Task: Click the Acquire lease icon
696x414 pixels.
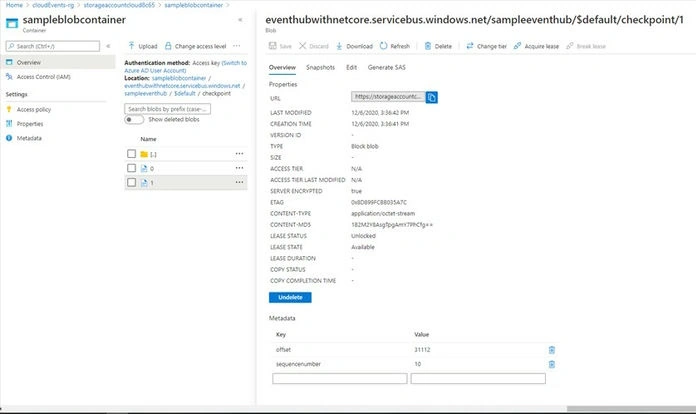Action: [517, 46]
